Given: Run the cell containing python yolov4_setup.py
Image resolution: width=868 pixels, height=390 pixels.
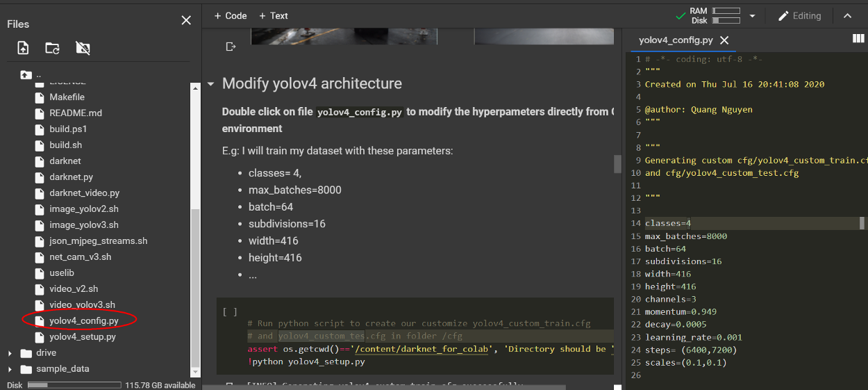Looking at the screenshot, I should click(230, 312).
